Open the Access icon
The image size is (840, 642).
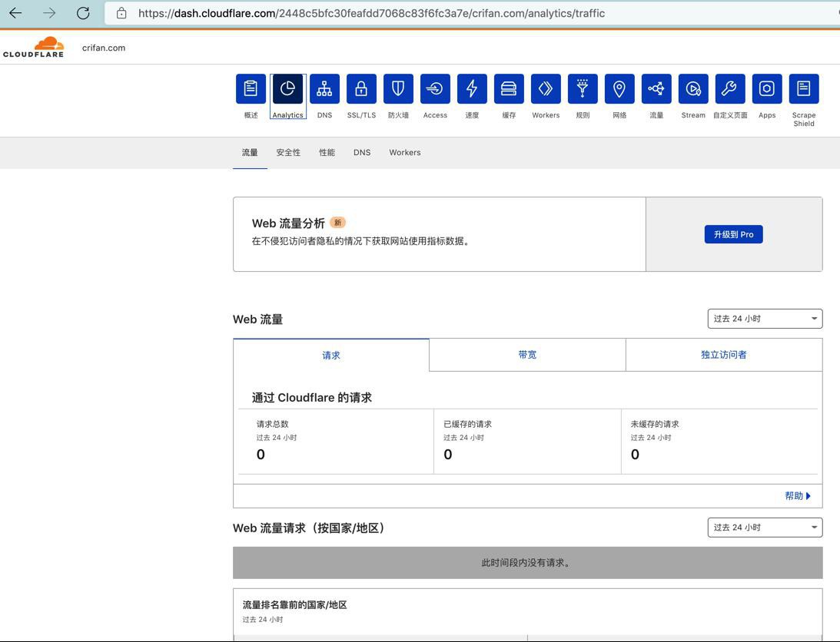click(435, 89)
